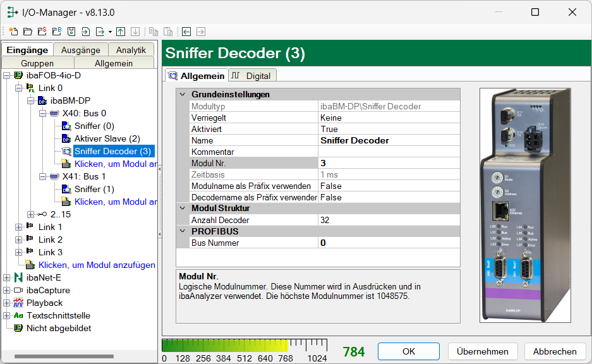Screen dimensions: 592x364
Task: Click the paste icon in the toolbar
Action: [x=168, y=32]
